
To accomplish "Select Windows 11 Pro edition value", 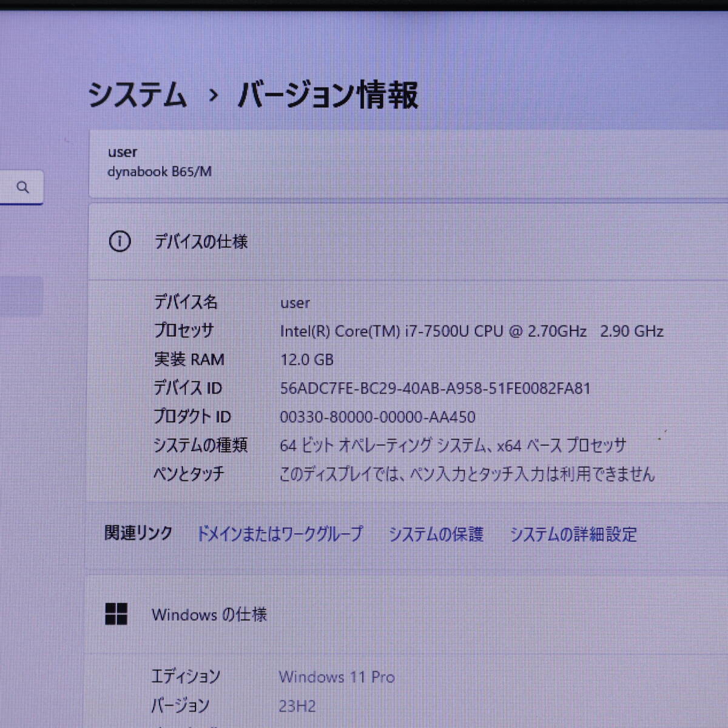I will [x=337, y=677].
